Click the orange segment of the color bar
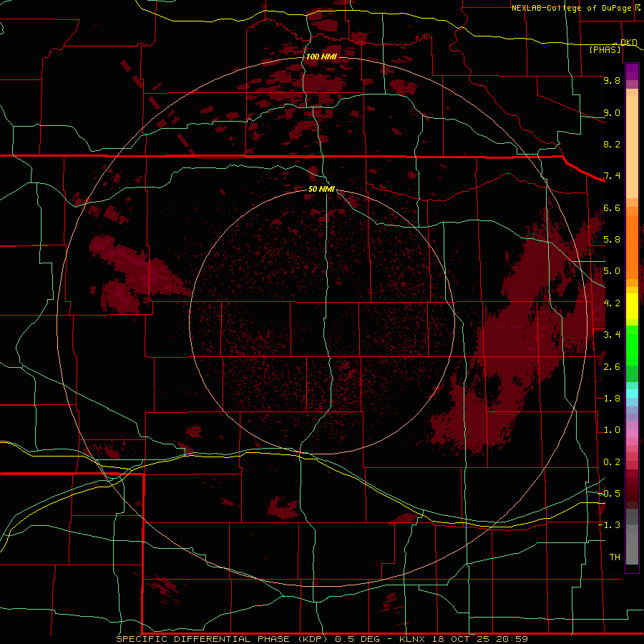This screenshot has width=644, height=644. pyautogui.click(x=632, y=246)
